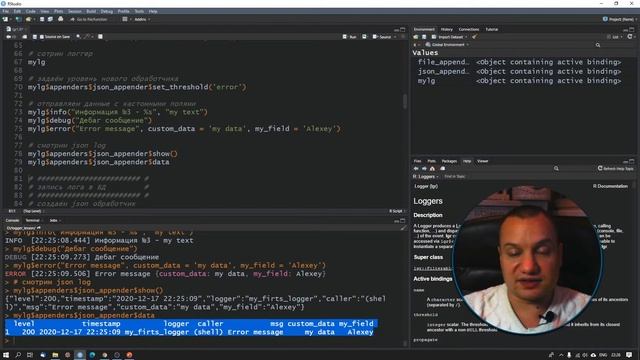Open the Edit menu
The height and width of the screenshot is (360, 640).
[x=17, y=11]
